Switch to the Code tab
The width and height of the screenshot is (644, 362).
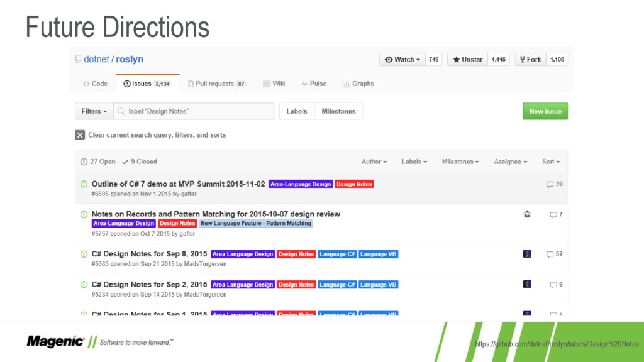tap(96, 84)
